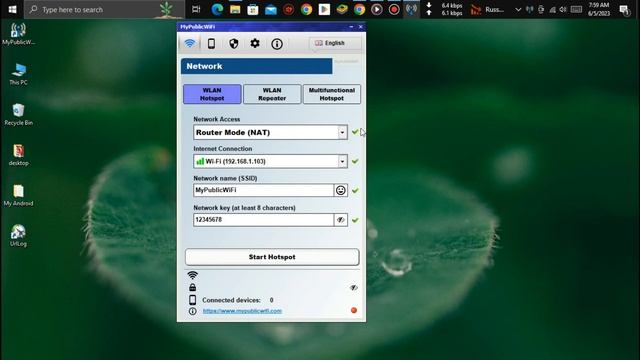
Task: Open My Android folder icon
Action: tap(18, 195)
